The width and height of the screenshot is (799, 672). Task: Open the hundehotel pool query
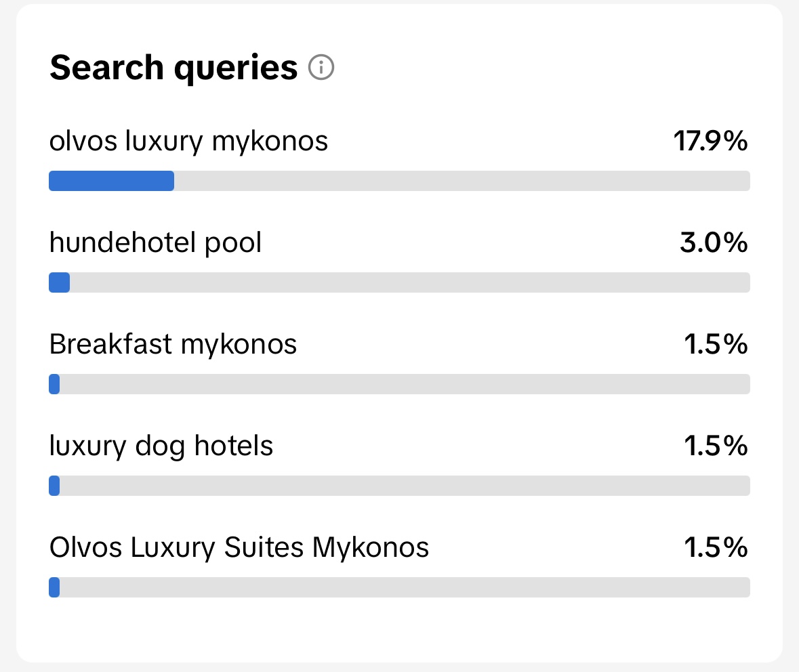155,243
